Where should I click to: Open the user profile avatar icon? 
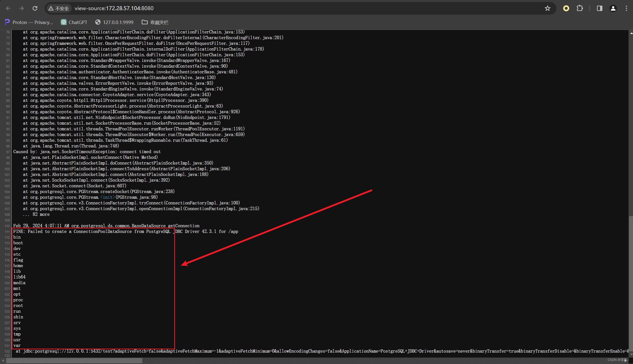pos(613,8)
